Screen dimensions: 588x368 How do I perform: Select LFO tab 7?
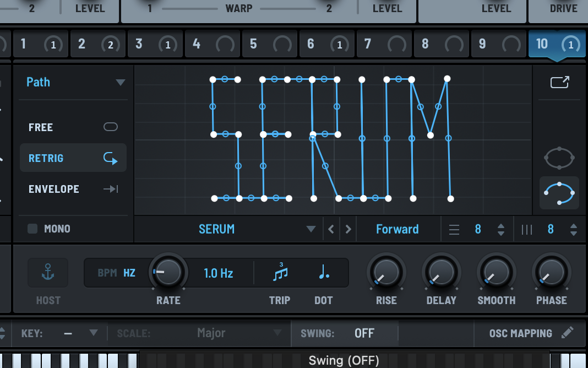(x=384, y=44)
